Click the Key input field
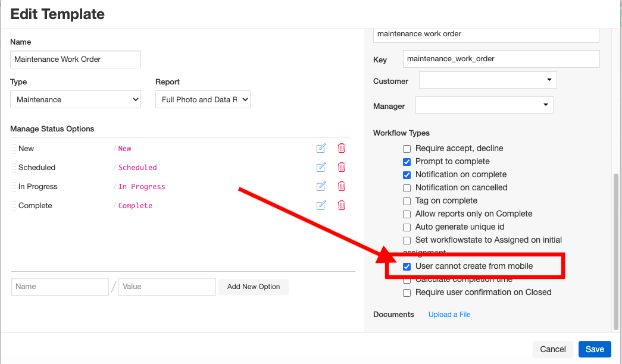The image size is (622, 364). coord(501,59)
